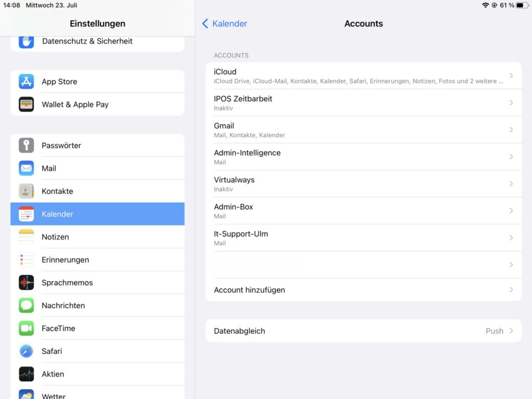Tap the Admin-Intelligence account name
This screenshot has height=399, width=532.
click(247, 153)
